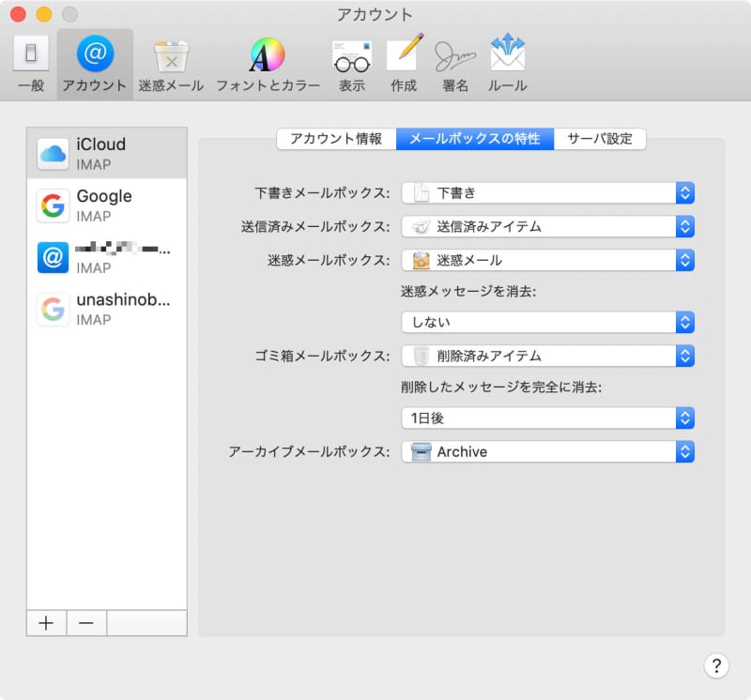Click the 送信済みメールボックス: label

click(315, 226)
